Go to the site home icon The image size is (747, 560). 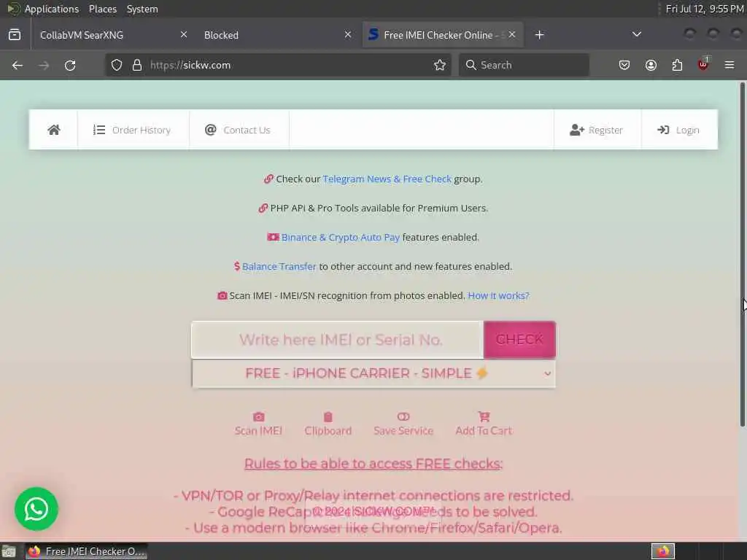tap(54, 130)
